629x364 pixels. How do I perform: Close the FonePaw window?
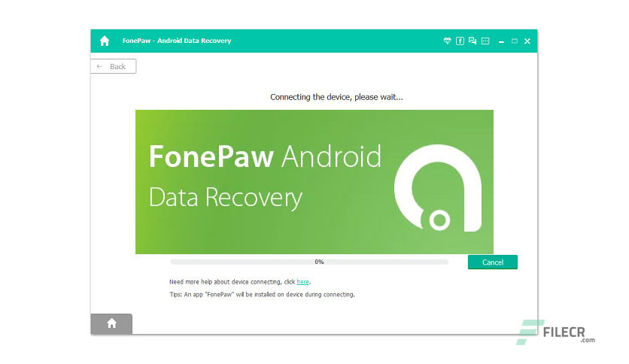tap(527, 41)
